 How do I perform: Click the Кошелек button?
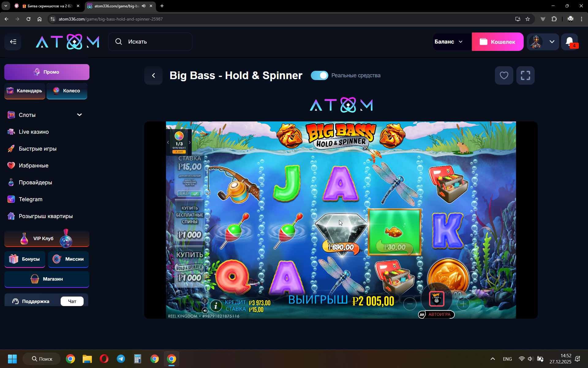pyautogui.click(x=497, y=42)
